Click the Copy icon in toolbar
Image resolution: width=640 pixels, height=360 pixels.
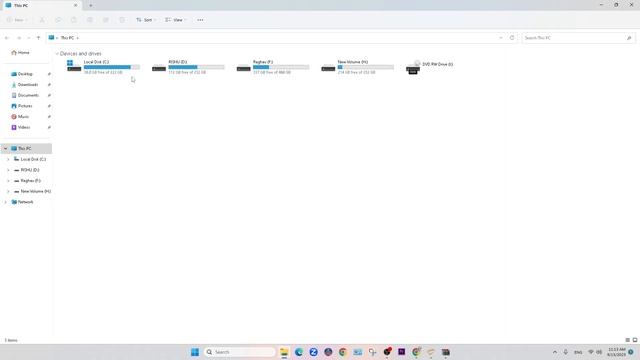(x=58, y=20)
